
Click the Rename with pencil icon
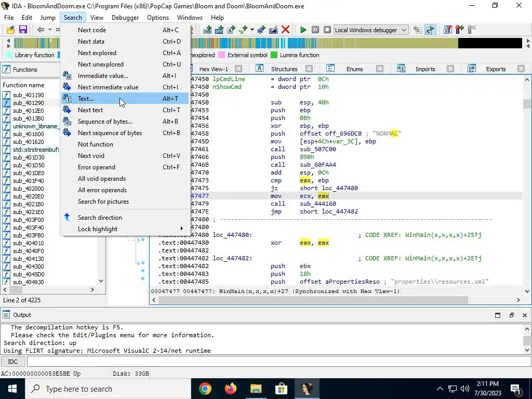point(273,30)
